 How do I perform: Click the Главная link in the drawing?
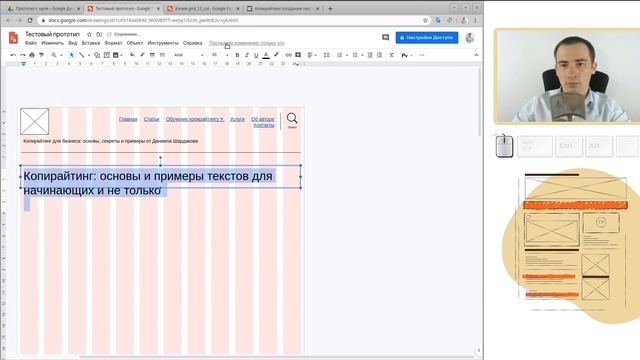(128, 119)
